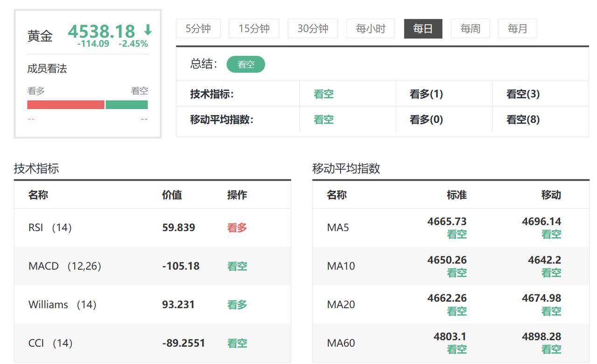Image resolution: width=597 pixels, height=364 pixels.
Task: Click the Williams (14) indicator row
Action: click(x=153, y=304)
